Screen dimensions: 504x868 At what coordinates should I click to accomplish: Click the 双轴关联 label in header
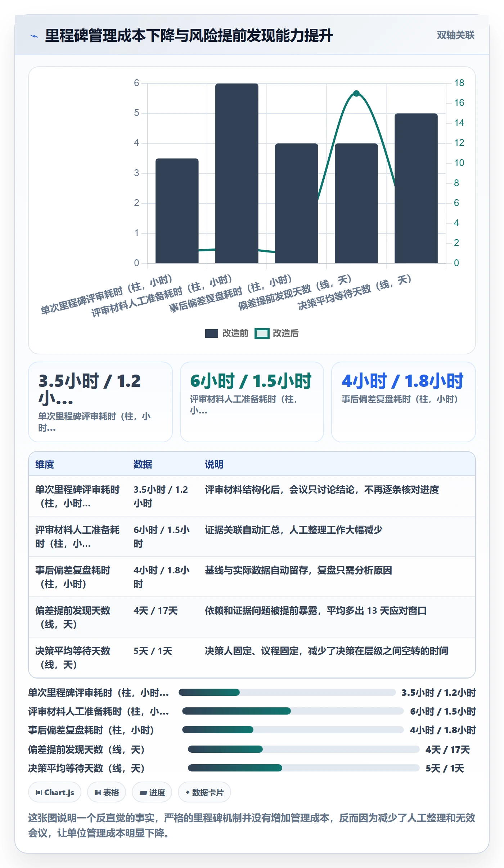tap(455, 35)
